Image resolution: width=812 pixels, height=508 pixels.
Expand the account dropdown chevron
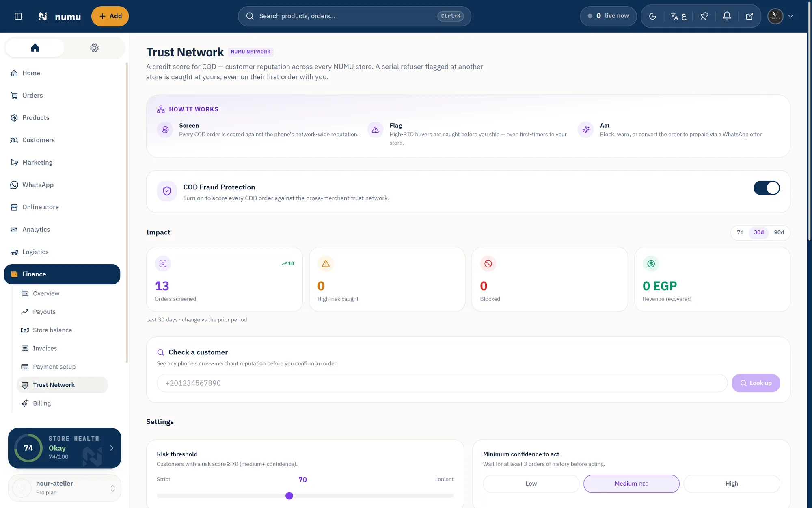[790, 16]
